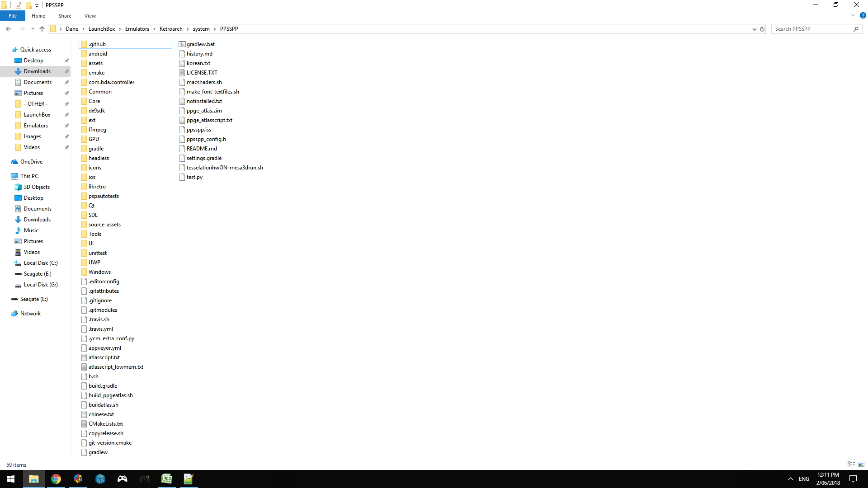
Task: Open OneDrive in the navigation pane
Action: pyautogui.click(x=31, y=162)
